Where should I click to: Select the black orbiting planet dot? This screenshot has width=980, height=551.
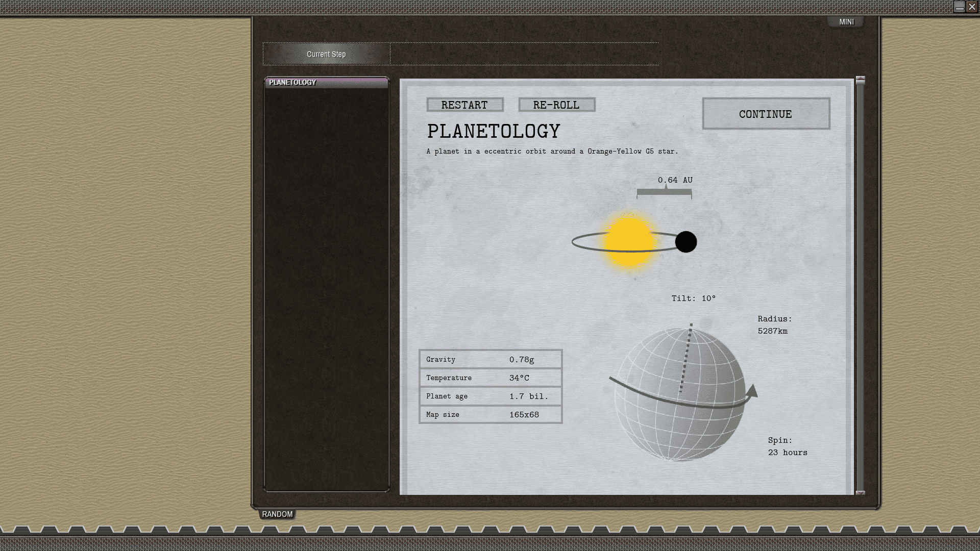coord(687,242)
